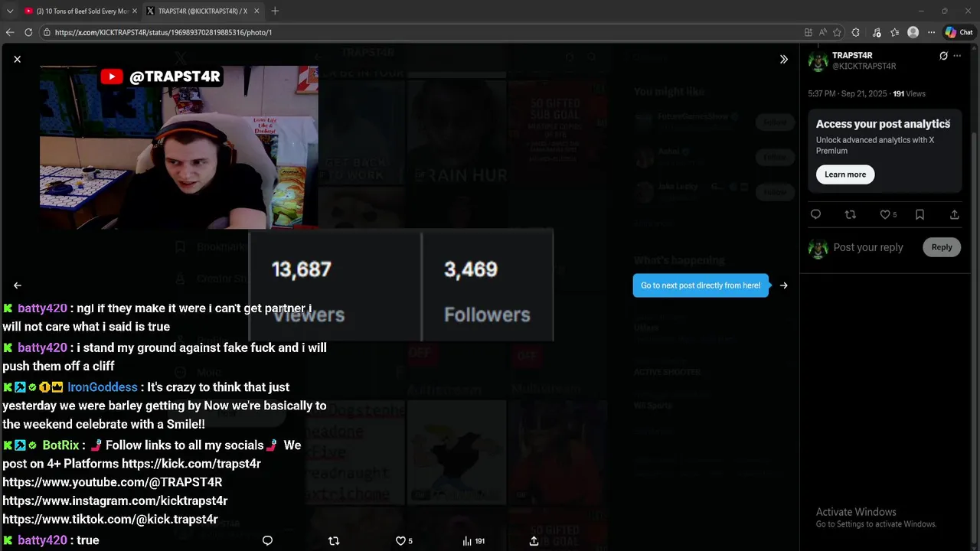Reply icon in the post side panel
Viewport: 980px width, 551px height.
click(815, 214)
